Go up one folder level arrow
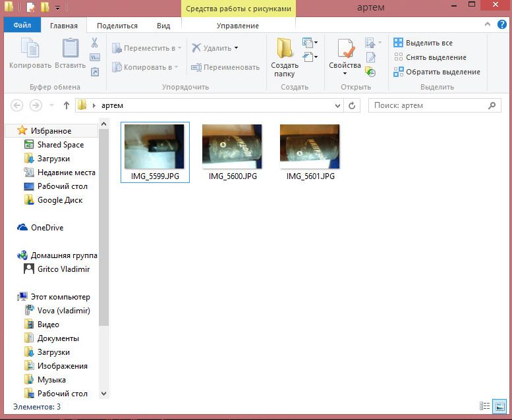Viewport: 512px width, 420px height. pos(67,105)
